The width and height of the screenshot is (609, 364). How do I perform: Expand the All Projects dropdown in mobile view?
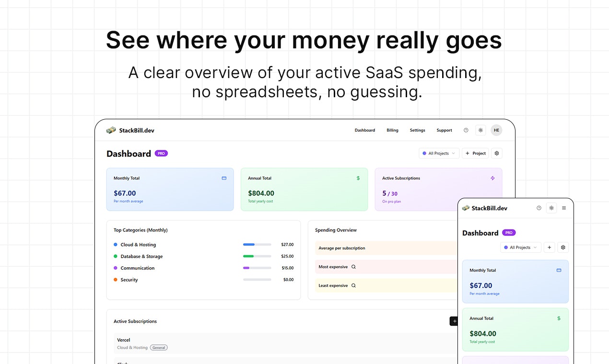click(521, 248)
